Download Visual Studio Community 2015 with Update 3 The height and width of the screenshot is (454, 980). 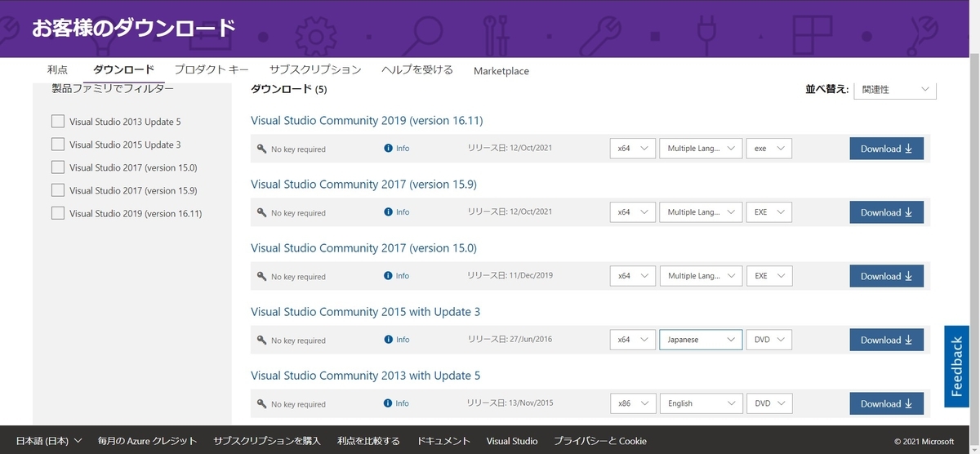click(887, 340)
